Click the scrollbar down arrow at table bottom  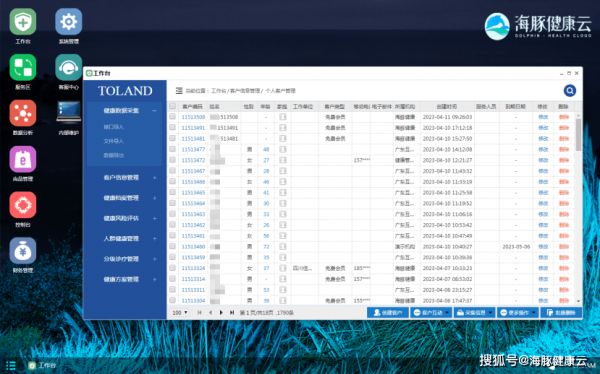pyautogui.click(x=578, y=302)
